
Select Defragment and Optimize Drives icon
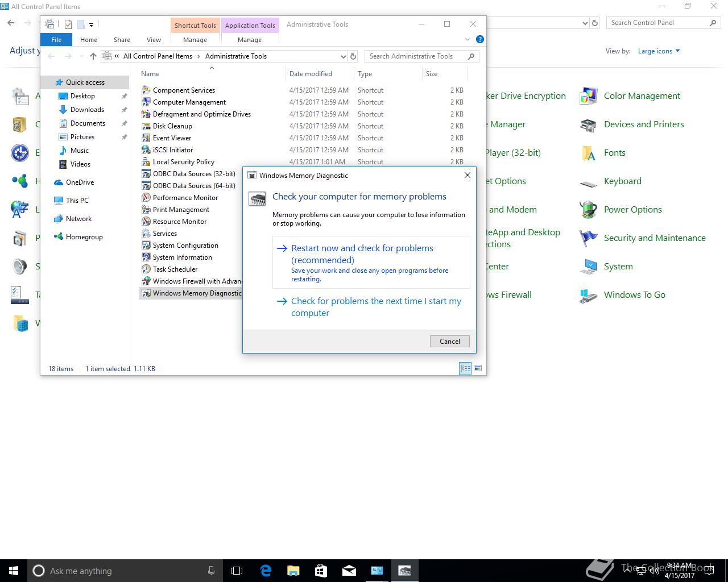(146, 114)
